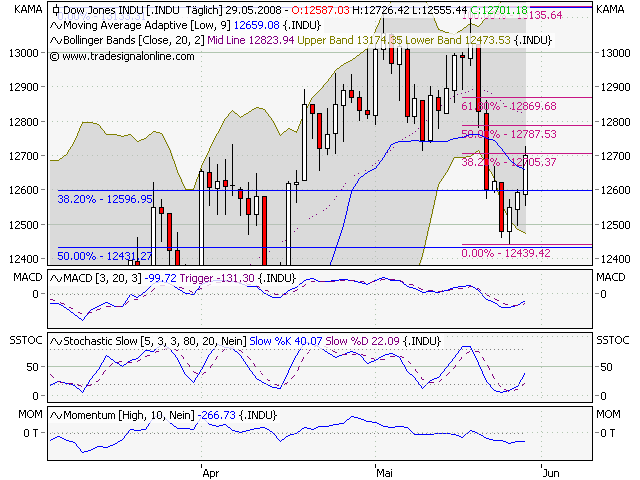Click the high value H:12726.42
The image size is (640, 480).
point(380,10)
